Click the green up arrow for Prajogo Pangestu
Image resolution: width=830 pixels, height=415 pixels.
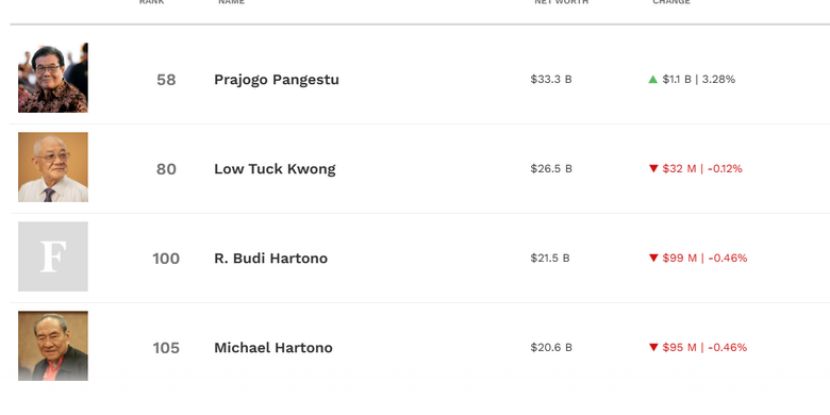[653, 79]
